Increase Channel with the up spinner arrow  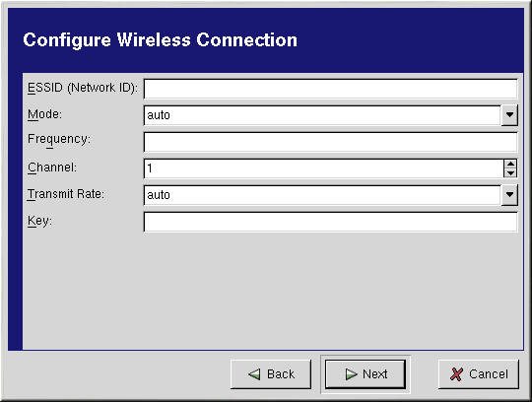click(x=510, y=164)
